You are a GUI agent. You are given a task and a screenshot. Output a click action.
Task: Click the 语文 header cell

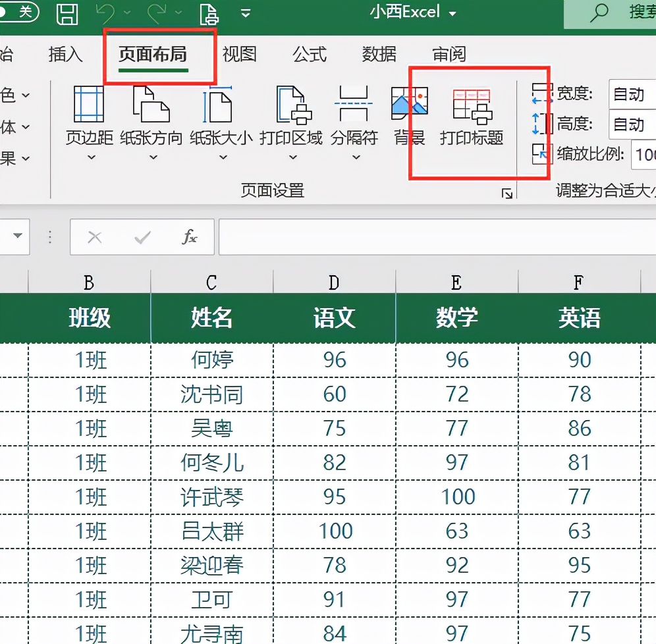coord(335,318)
